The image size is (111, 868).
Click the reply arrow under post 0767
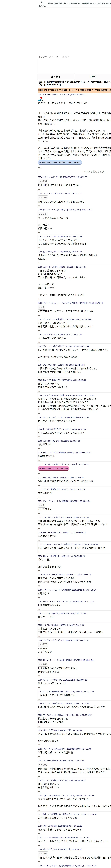tap(39, 425)
